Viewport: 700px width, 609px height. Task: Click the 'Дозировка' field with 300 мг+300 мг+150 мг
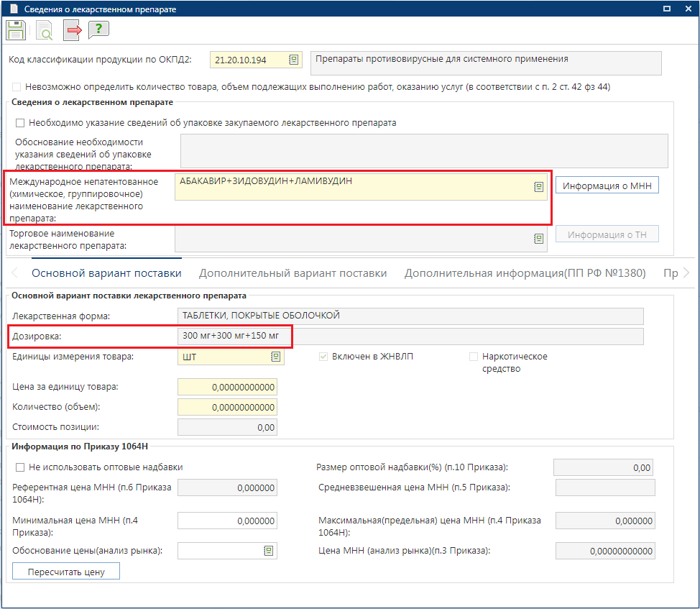(410, 336)
